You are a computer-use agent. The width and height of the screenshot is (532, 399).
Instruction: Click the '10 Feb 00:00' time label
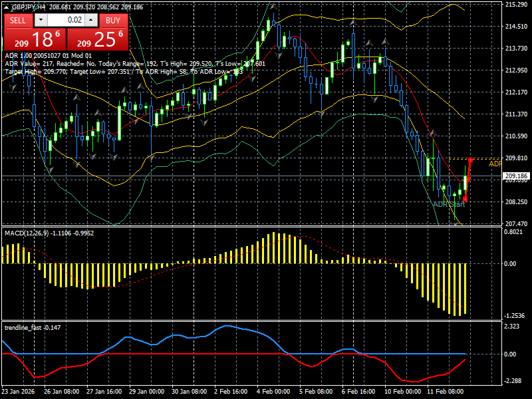click(x=403, y=392)
